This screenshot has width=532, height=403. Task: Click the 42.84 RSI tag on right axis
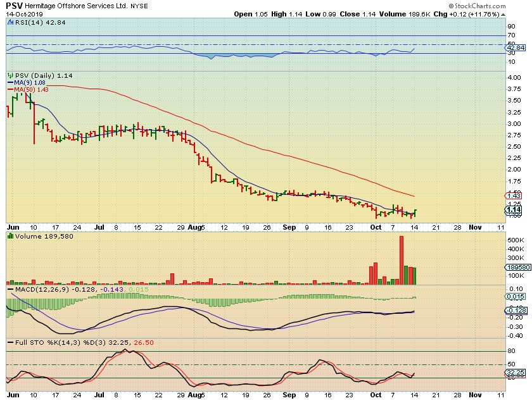[516, 48]
